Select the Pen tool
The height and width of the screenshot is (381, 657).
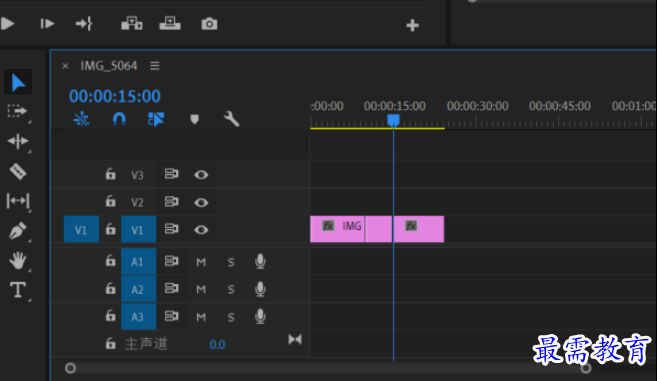(x=18, y=231)
